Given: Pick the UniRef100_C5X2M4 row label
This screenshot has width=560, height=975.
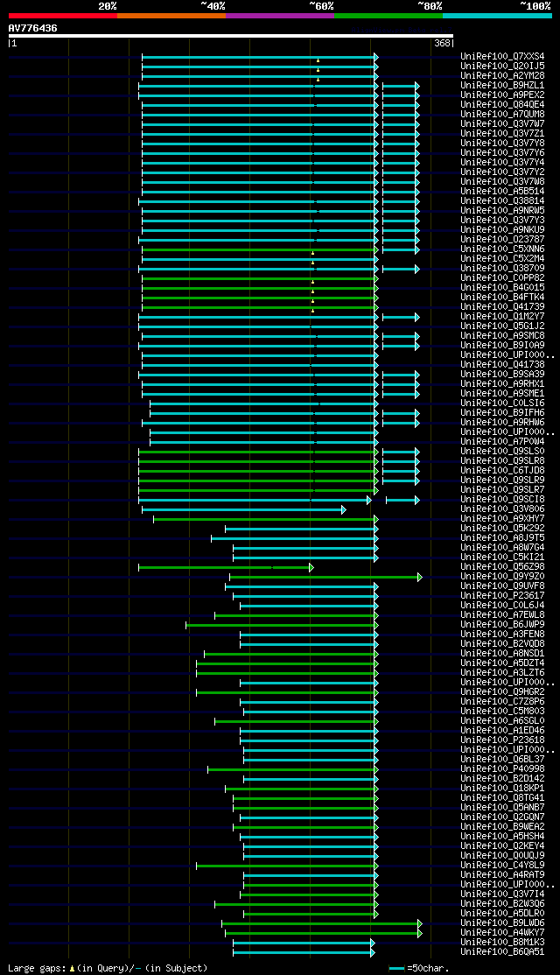Looking at the screenshot, I should (502, 259).
